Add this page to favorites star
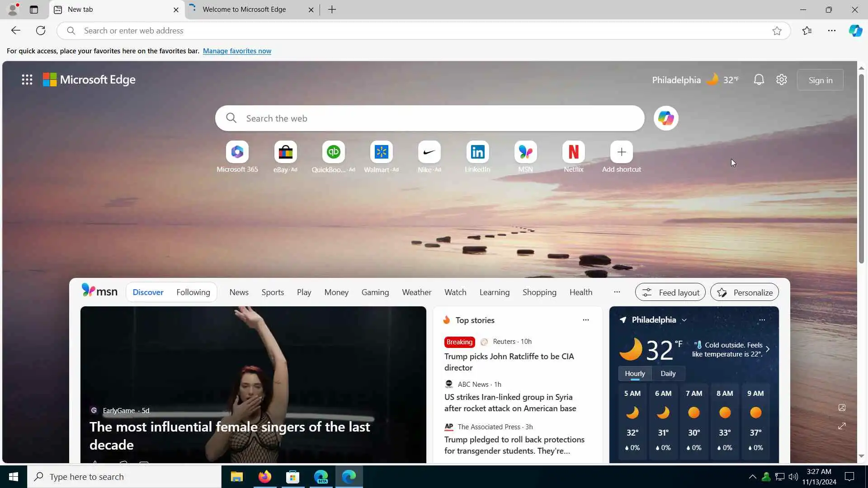 pyautogui.click(x=777, y=31)
